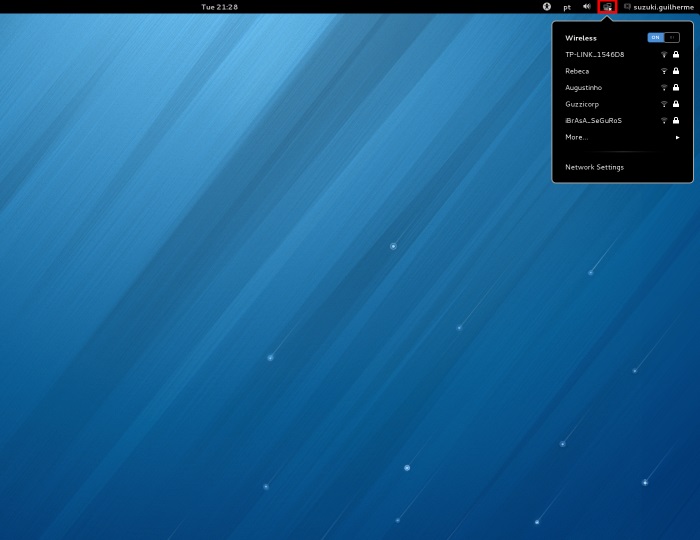Click the network icon in top bar
This screenshot has width=700, height=540.
coord(607,7)
